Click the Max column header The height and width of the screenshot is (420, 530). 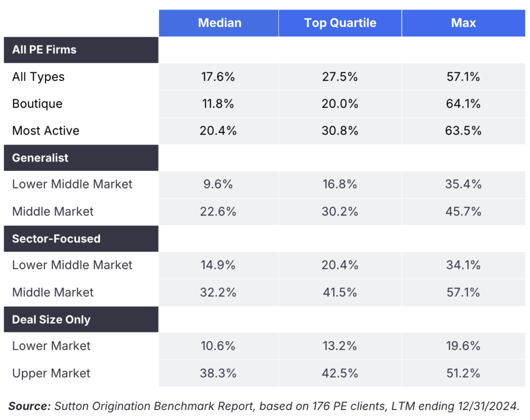click(463, 23)
